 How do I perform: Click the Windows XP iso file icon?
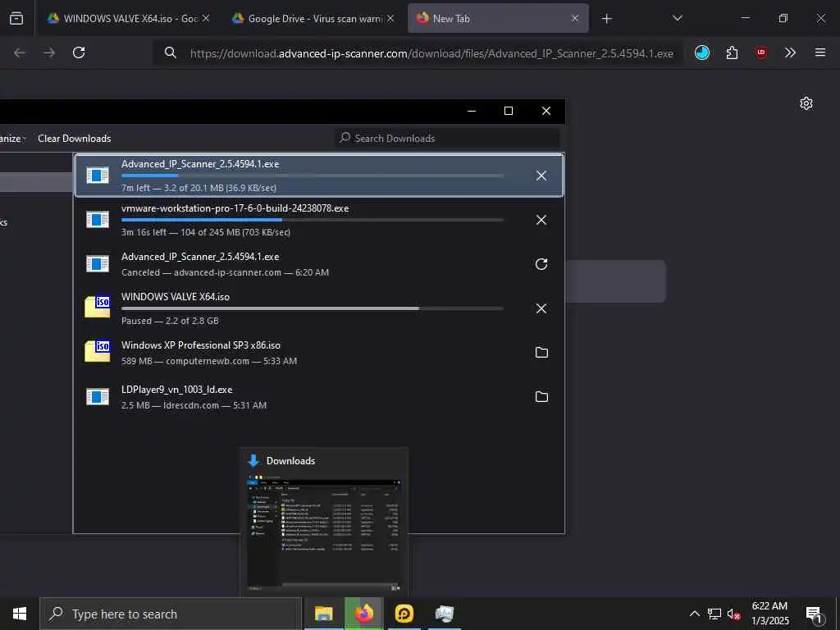tap(98, 351)
